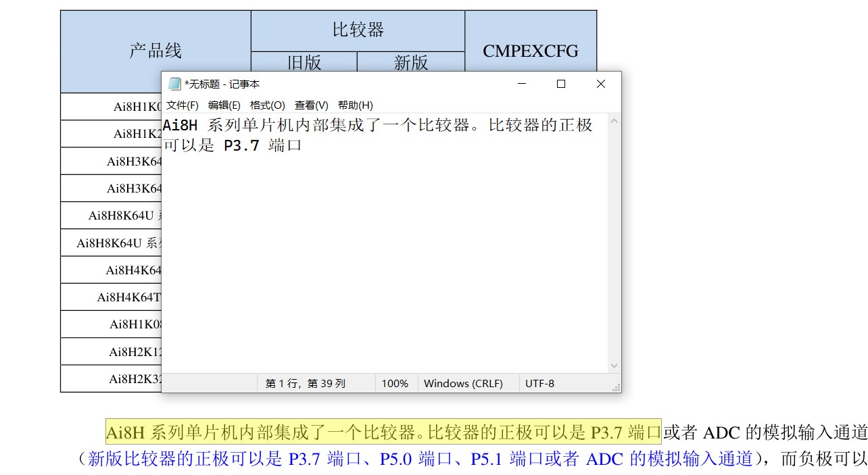Viewport: 868px width, 475px height.
Task: Click the Ai8H1K2 table row
Action: coord(112,134)
